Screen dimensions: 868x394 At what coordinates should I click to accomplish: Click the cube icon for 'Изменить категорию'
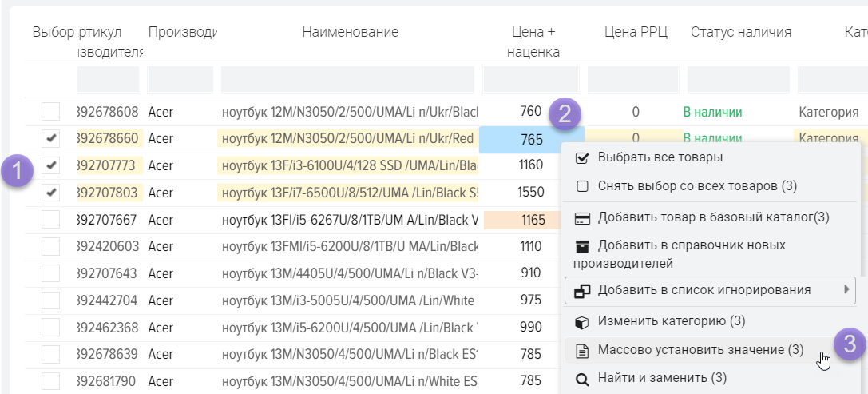[582, 321]
